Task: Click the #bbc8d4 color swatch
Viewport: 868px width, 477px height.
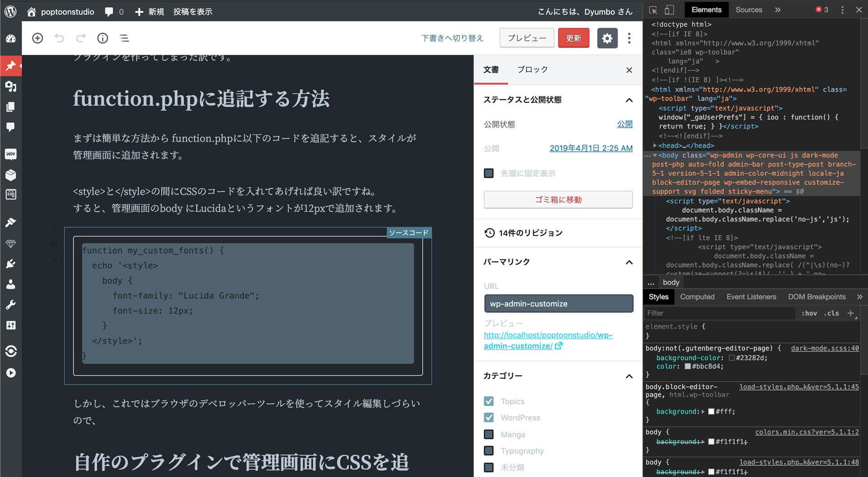Action: pos(688,367)
